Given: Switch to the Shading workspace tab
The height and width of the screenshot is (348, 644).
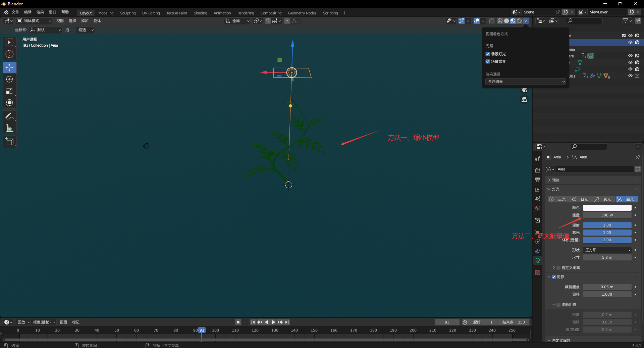Looking at the screenshot, I should coord(200,13).
